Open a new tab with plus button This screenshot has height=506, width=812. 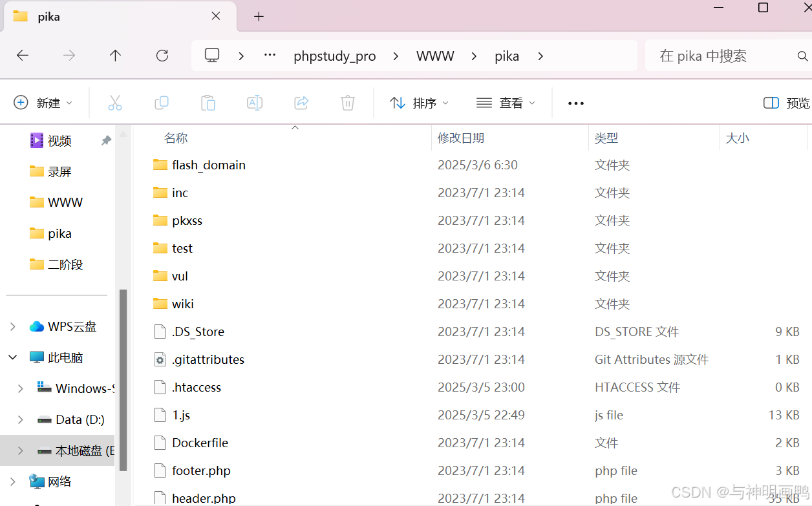[259, 17]
